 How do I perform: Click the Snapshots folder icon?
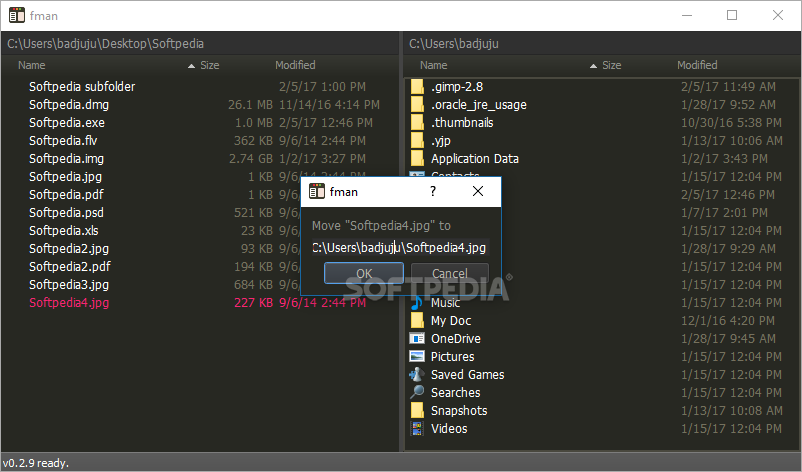(417, 410)
